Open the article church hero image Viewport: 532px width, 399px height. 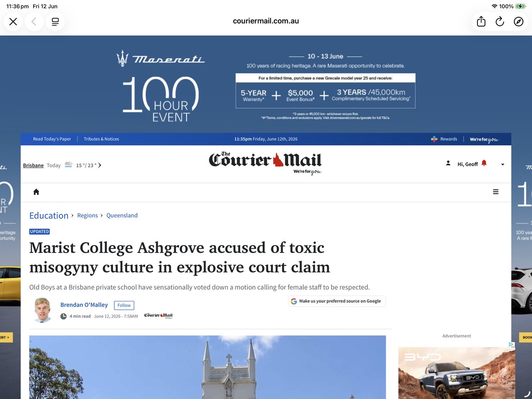(207, 367)
